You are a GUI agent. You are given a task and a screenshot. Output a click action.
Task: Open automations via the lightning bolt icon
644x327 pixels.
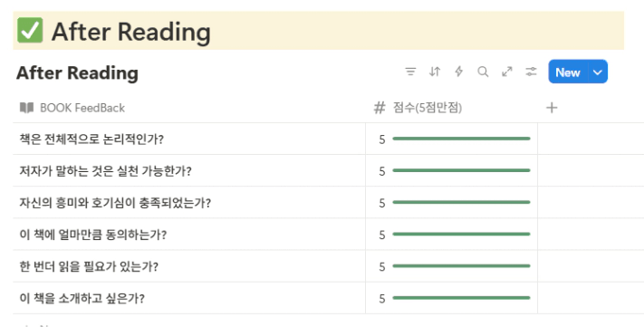click(x=458, y=72)
